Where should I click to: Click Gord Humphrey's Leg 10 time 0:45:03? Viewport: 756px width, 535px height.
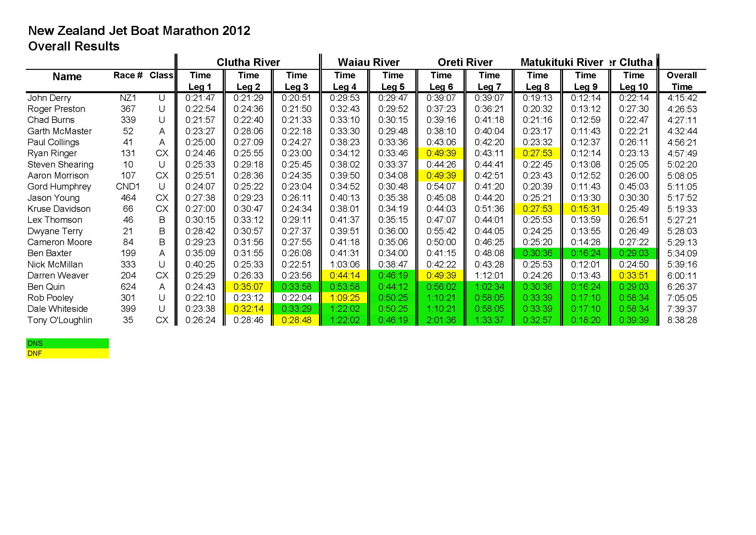click(x=634, y=186)
